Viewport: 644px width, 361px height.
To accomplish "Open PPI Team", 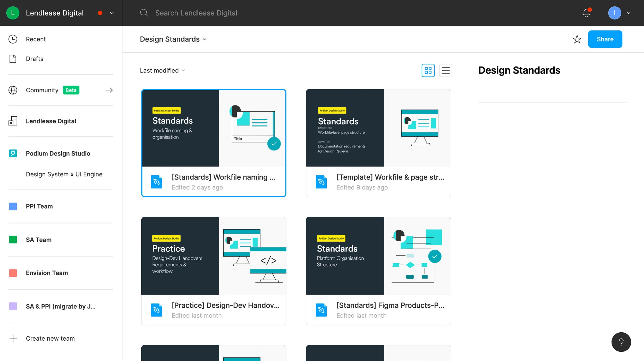I will [x=39, y=206].
